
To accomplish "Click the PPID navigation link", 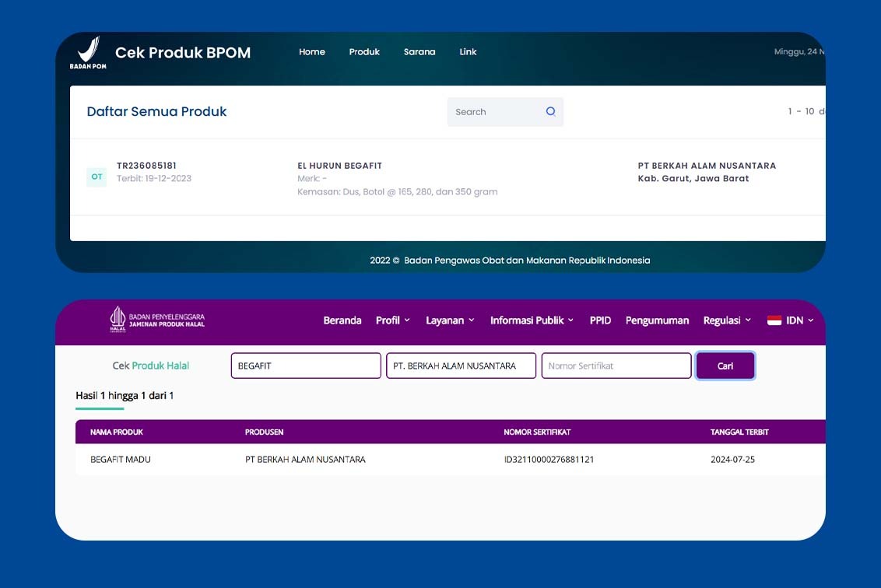I will point(600,320).
